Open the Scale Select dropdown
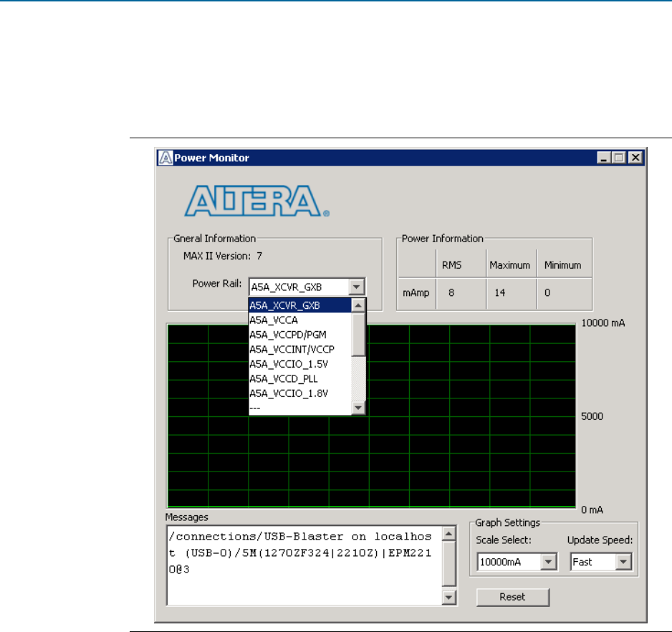 [549, 562]
